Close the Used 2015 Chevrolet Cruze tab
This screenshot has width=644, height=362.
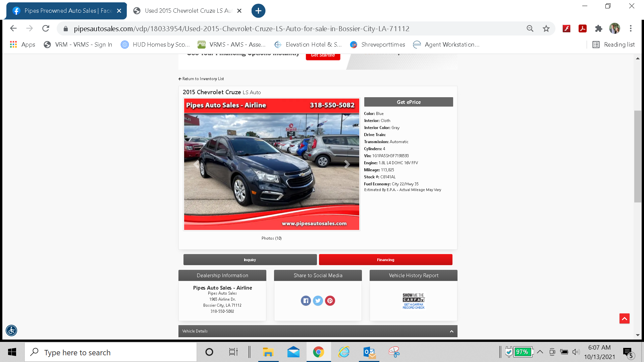click(239, 11)
